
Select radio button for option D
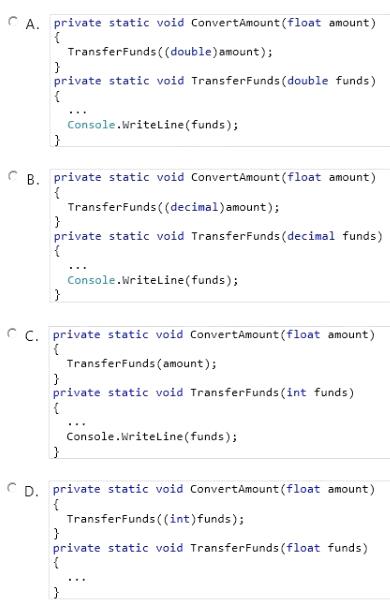click(13, 488)
